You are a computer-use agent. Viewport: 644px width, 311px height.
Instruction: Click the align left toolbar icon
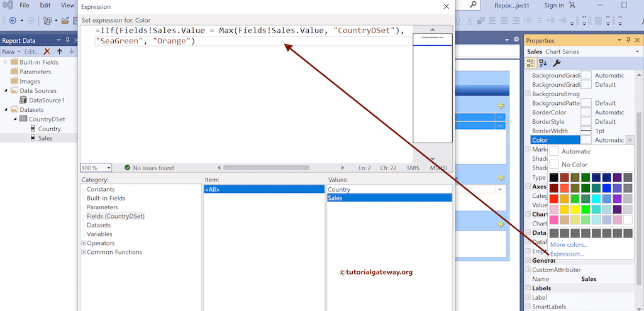[492, 20]
